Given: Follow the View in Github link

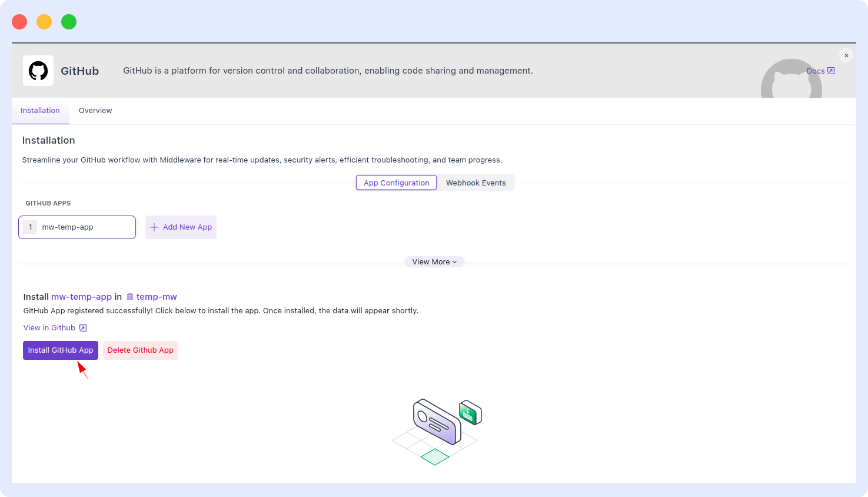Looking at the screenshot, I should click(x=49, y=327).
